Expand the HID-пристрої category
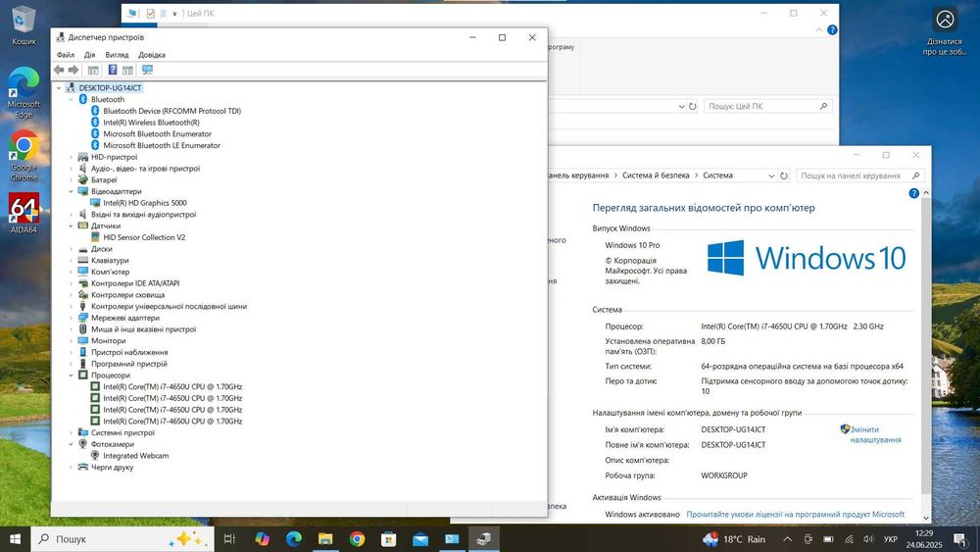980x552 pixels. 72,157
